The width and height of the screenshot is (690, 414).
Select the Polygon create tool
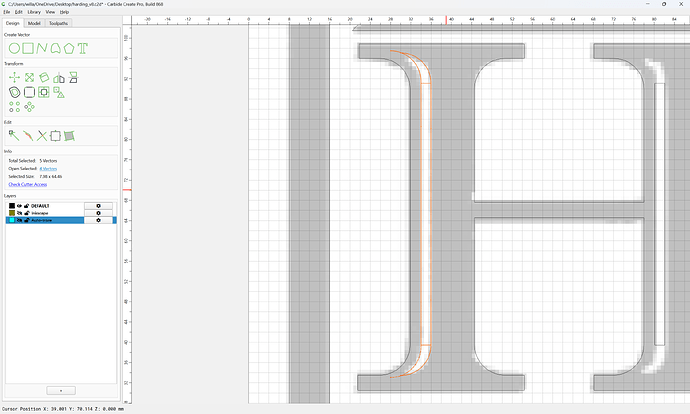point(69,48)
